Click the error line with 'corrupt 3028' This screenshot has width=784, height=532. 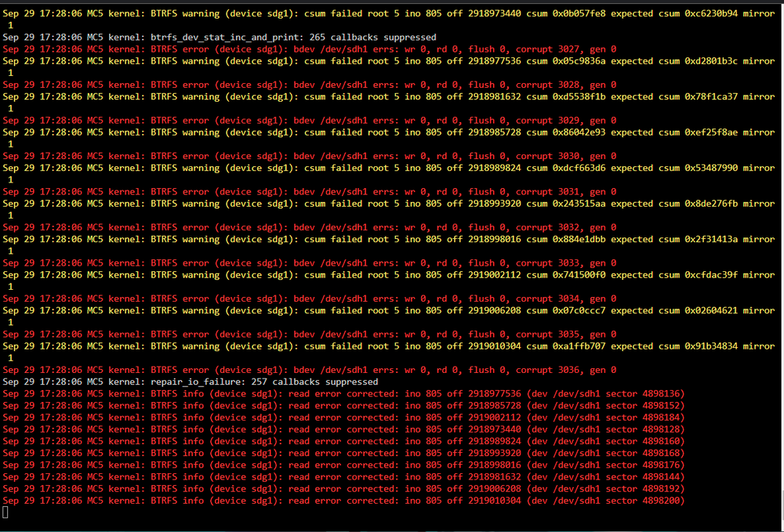[310, 85]
